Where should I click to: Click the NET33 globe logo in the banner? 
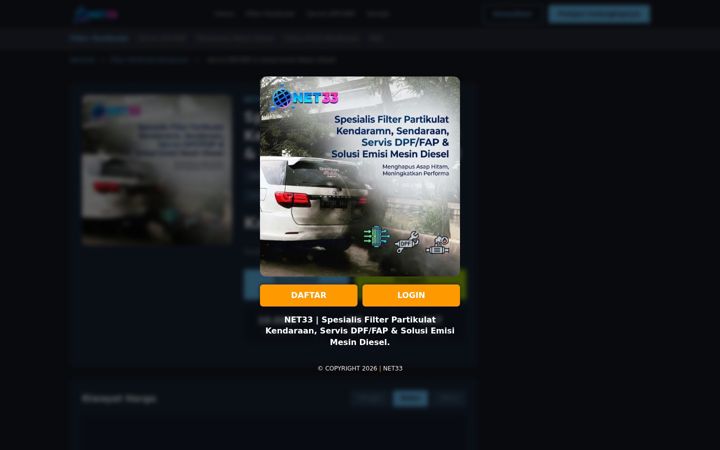[305, 98]
